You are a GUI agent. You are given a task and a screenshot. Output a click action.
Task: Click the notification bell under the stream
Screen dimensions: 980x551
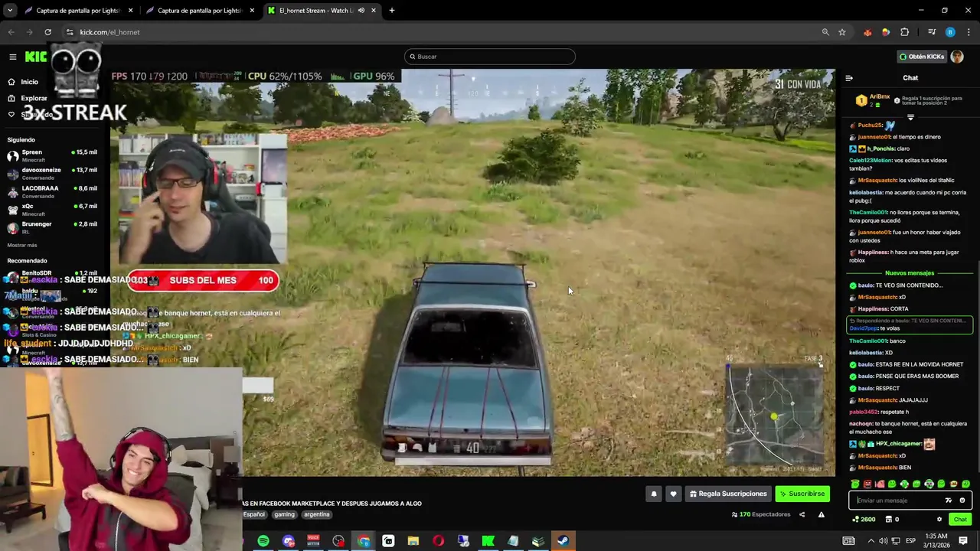(654, 494)
